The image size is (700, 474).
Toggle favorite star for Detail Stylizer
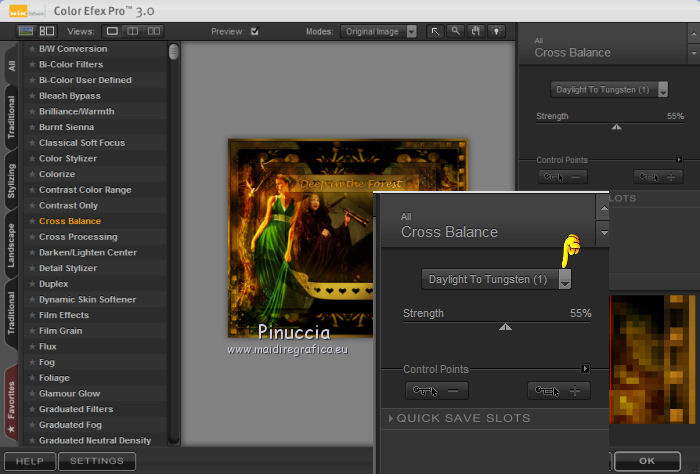point(32,268)
